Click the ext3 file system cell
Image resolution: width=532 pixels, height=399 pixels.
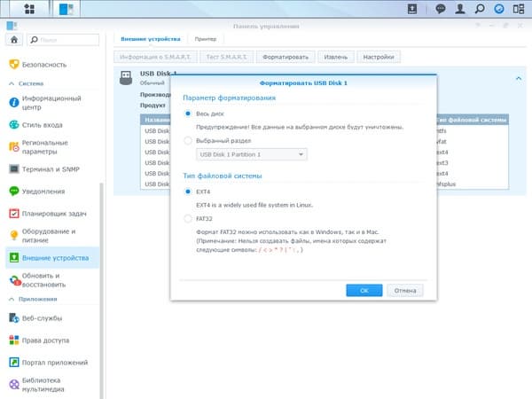click(442, 162)
